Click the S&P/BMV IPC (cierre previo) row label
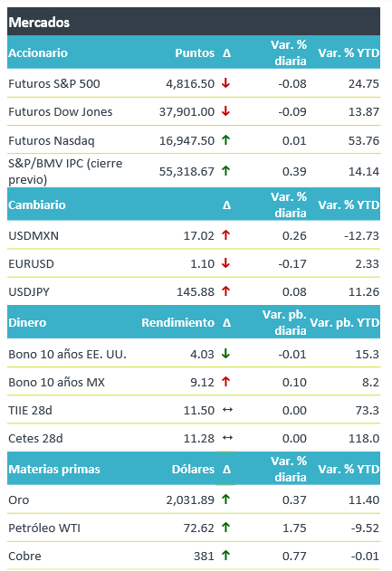392x571 pixels. [x=65, y=171]
